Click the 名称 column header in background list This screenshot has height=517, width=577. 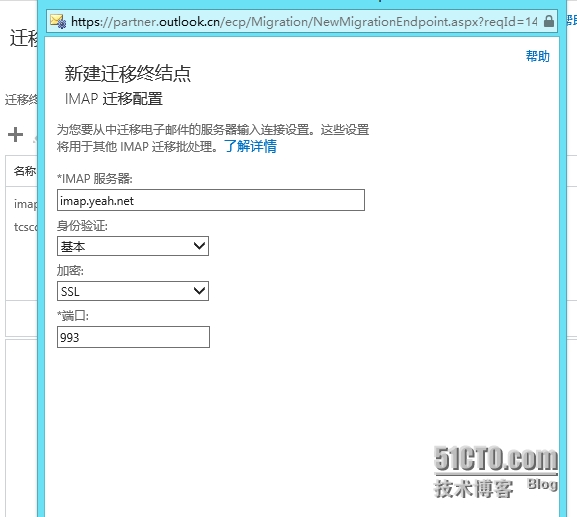[25, 171]
